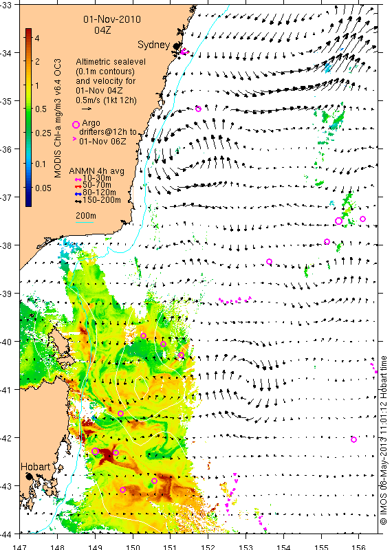Click the Argo circle near 38.3°S 153.6°E

269,261
